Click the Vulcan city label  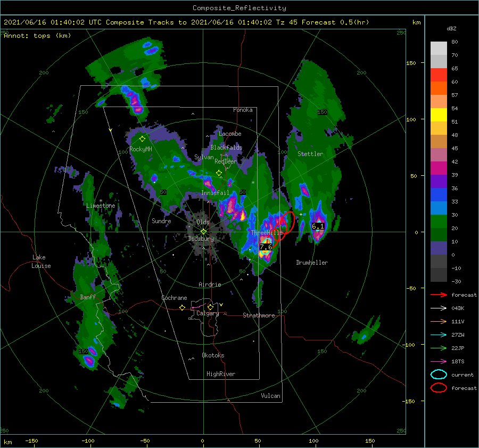coord(271,396)
